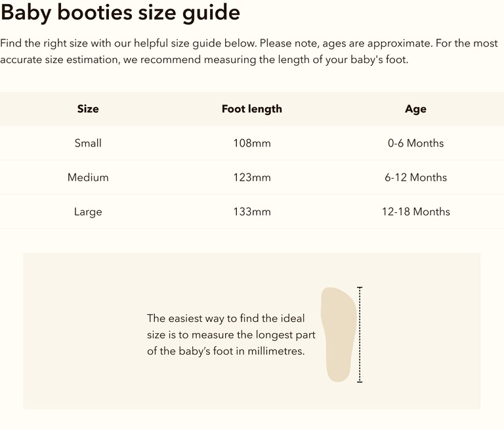
Task: Click the dashed foot measurement line
Action: tap(360, 334)
